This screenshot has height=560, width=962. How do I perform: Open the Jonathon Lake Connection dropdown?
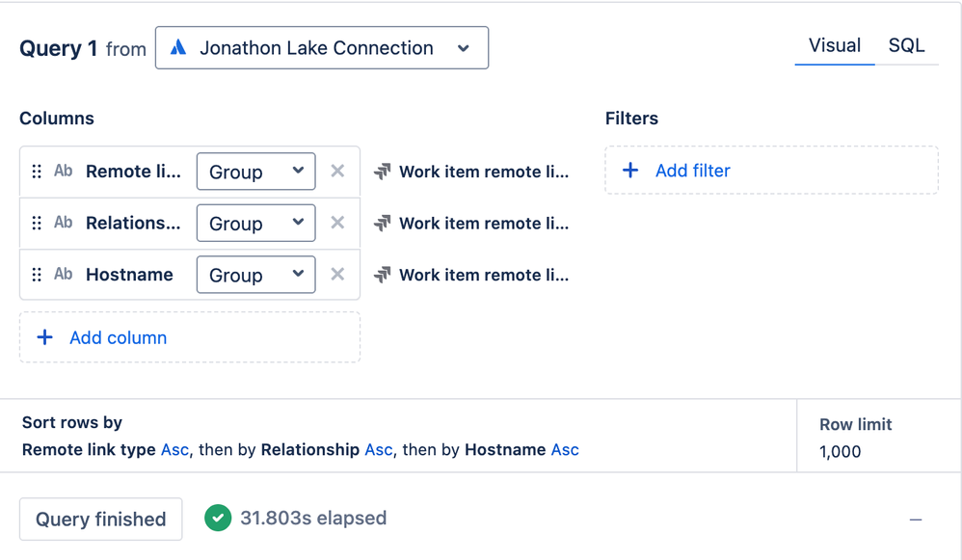[x=322, y=48]
